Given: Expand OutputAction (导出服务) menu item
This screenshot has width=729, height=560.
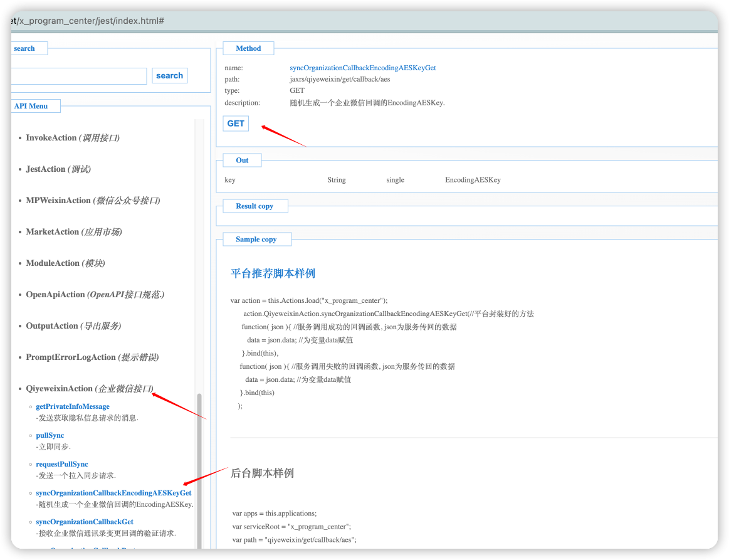Looking at the screenshot, I should click(73, 326).
